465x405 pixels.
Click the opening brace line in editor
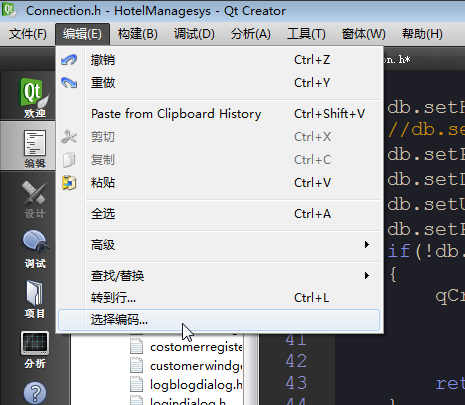(393, 275)
